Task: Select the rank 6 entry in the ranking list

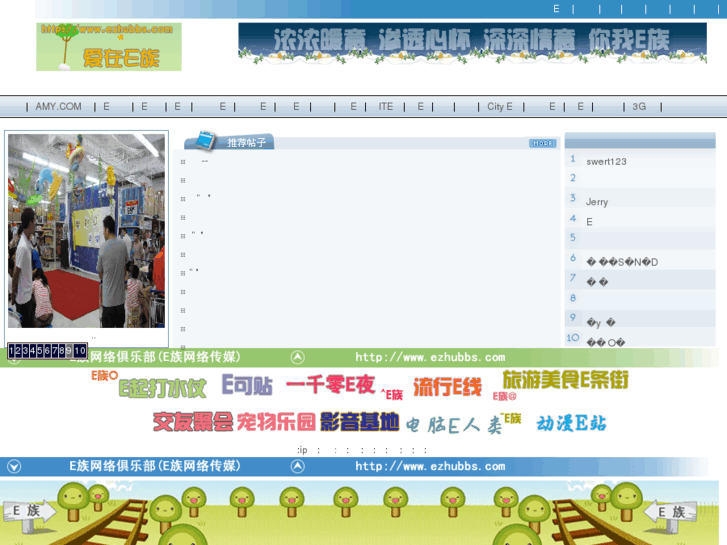Action: point(622,262)
